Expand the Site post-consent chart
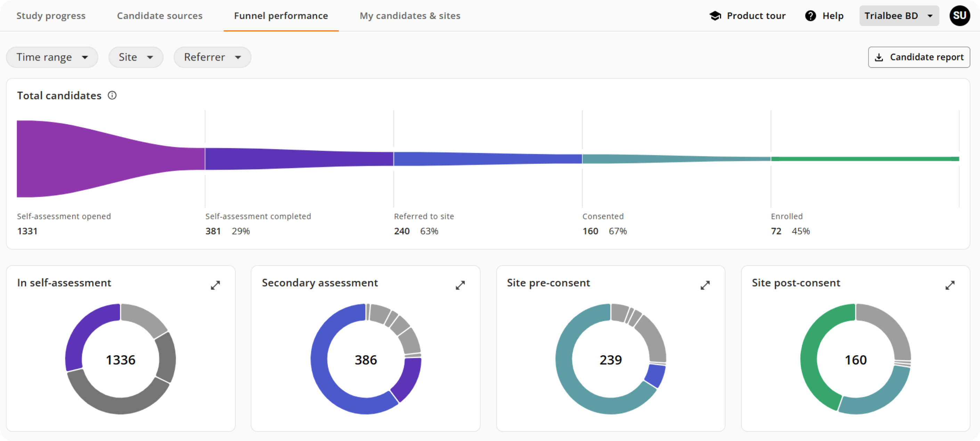 949,285
